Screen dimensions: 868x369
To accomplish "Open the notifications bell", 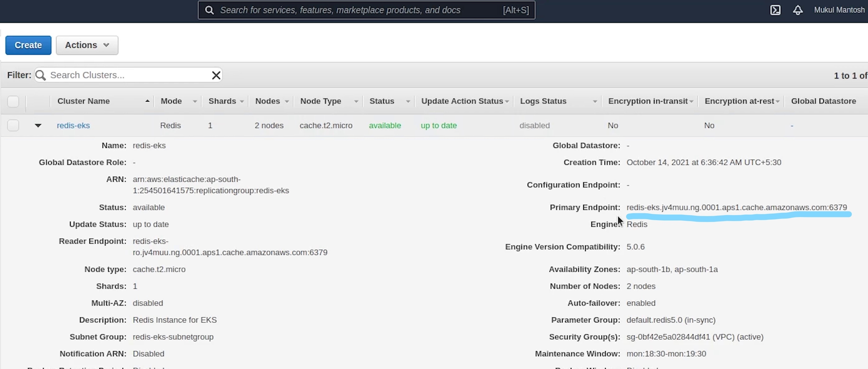I will pyautogui.click(x=798, y=10).
